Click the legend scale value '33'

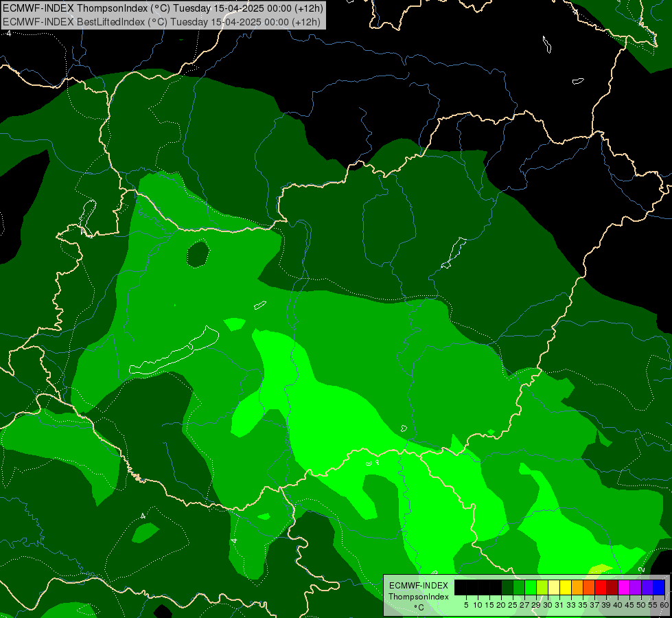[571, 605]
